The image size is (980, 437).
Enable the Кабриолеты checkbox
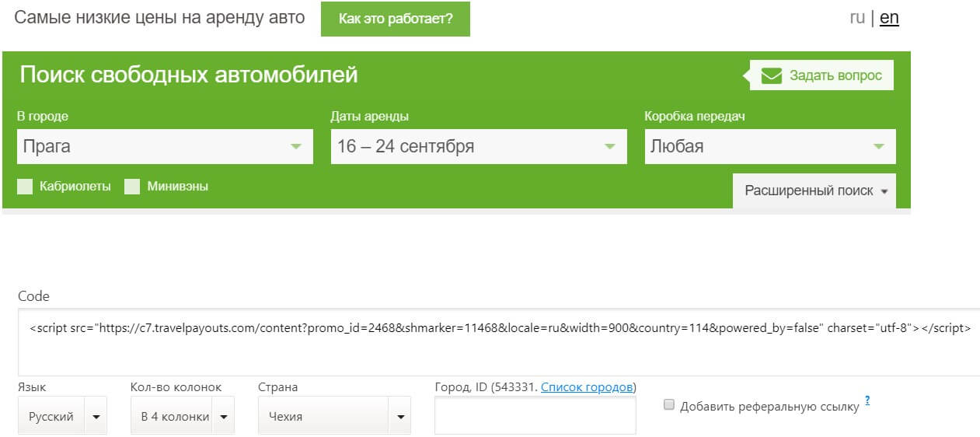(x=25, y=187)
